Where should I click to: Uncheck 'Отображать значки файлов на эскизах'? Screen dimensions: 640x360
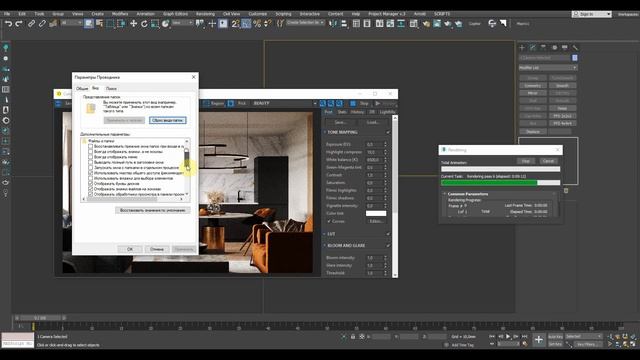[91, 189]
